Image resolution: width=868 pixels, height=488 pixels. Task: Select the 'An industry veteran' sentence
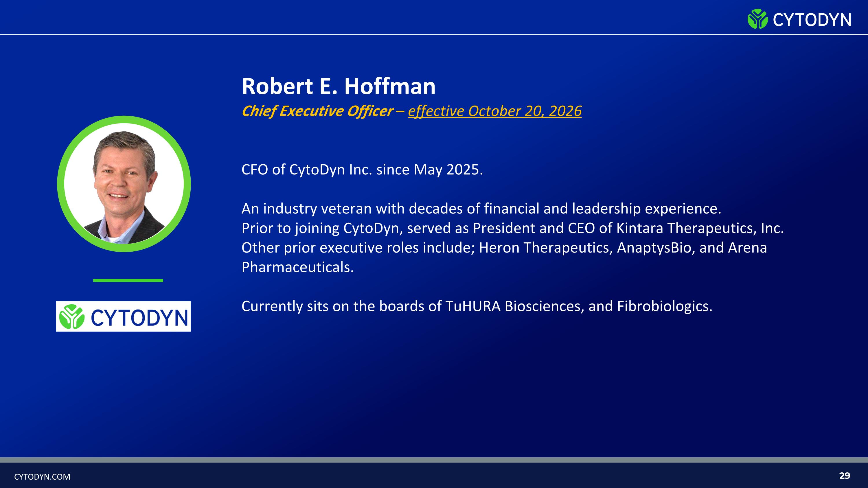pyautogui.click(x=481, y=209)
